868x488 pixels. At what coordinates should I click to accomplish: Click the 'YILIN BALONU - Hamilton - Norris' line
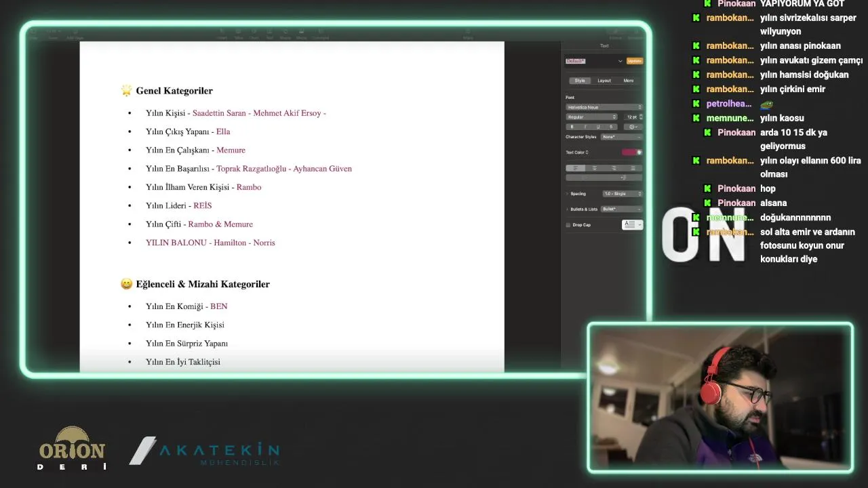coord(210,243)
